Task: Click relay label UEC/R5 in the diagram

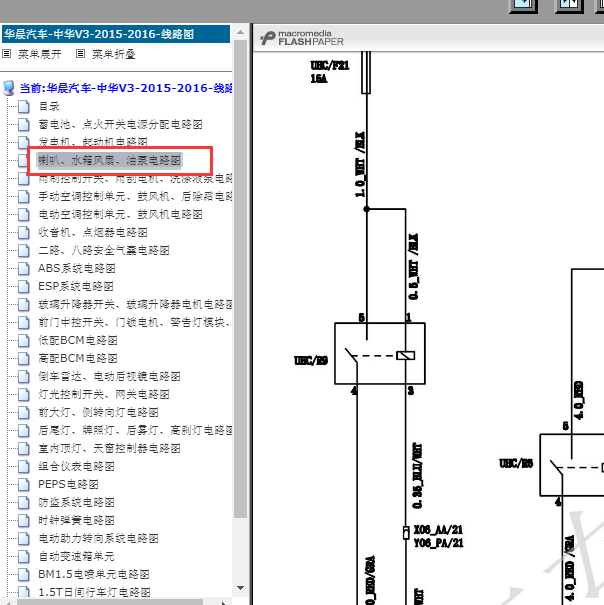Action: click(x=516, y=463)
